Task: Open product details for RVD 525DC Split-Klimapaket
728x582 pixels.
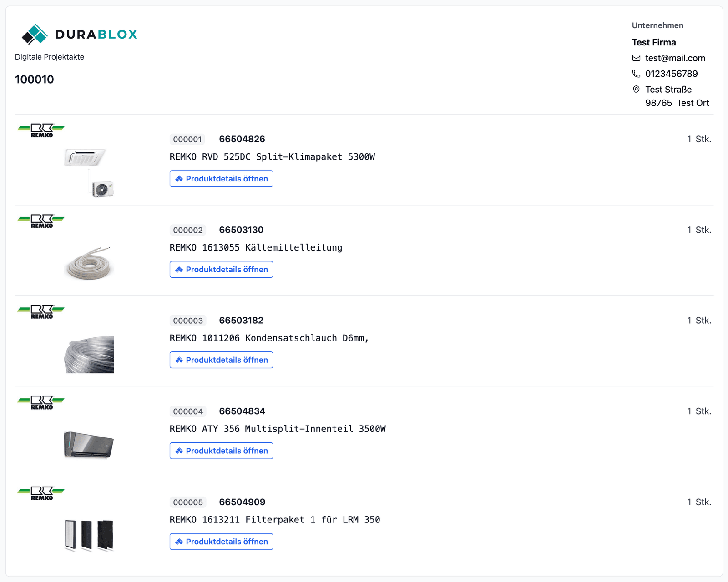Action: [221, 179]
